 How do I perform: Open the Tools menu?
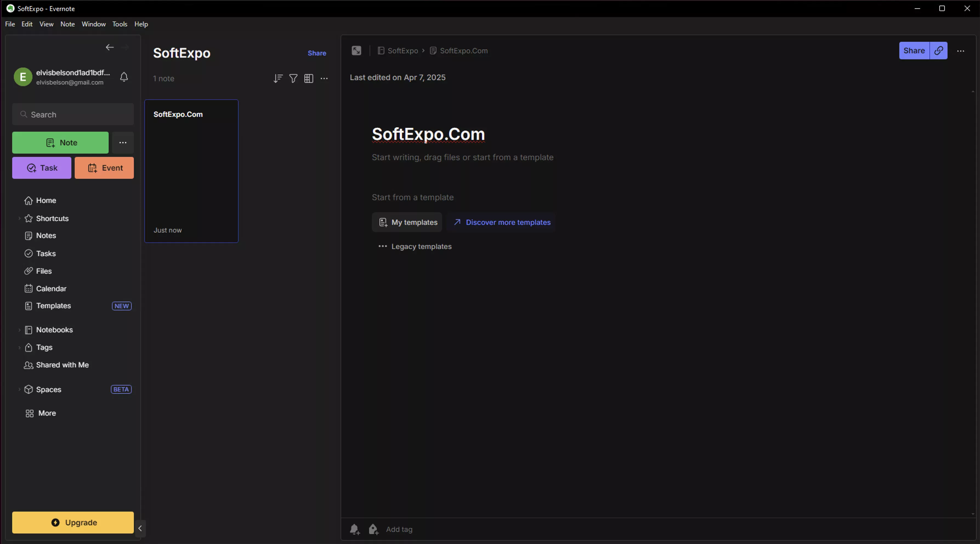(120, 24)
